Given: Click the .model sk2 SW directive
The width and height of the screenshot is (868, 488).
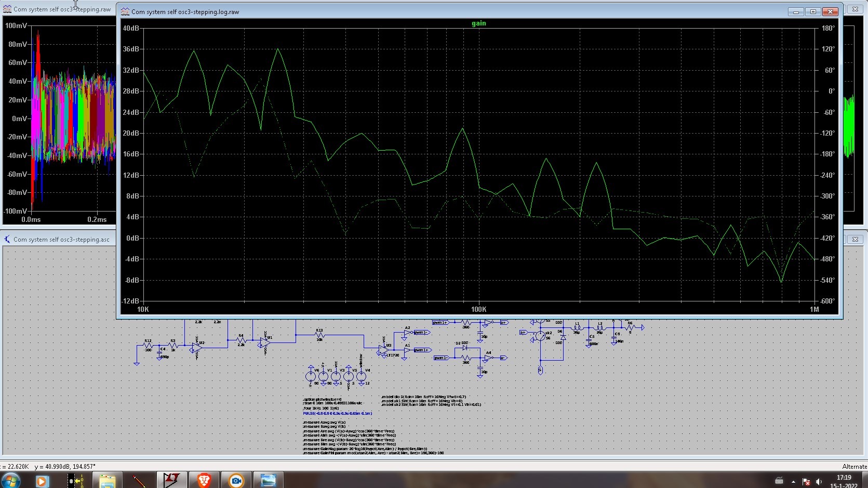Looking at the screenshot, I should [x=431, y=404].
